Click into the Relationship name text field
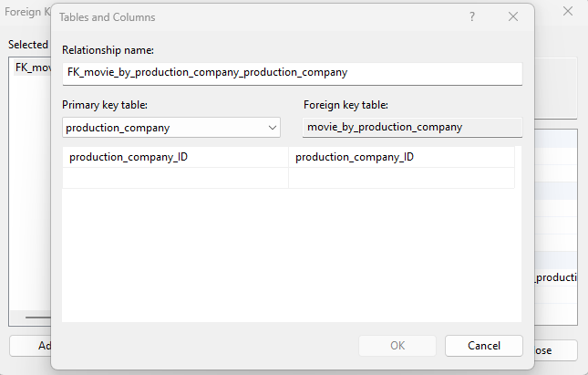The width and height of the screenshot is (588, 375). coord(292,73)
